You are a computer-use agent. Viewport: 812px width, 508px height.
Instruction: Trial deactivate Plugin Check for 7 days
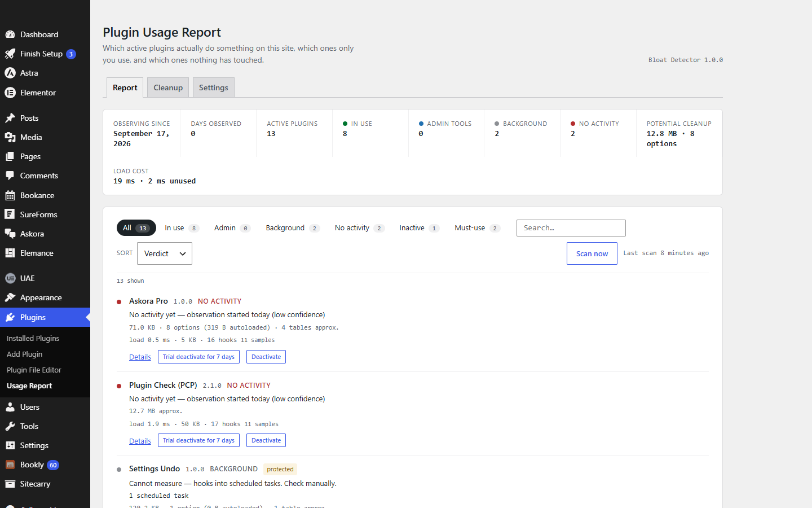point(198,440)
